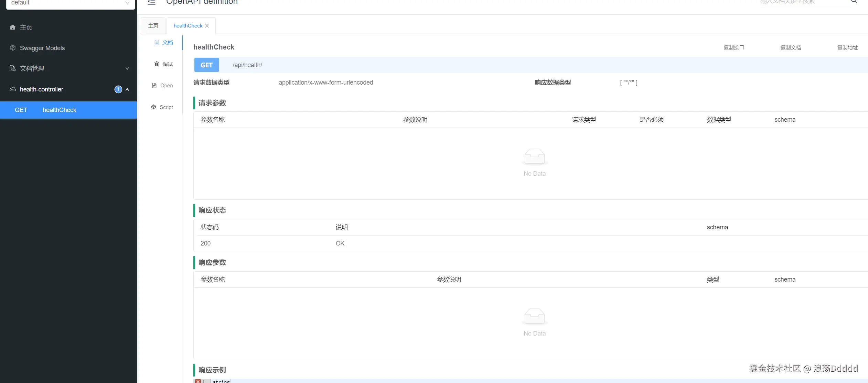Click the home icon in the sidebar
This screenshot has height=383, width=868.
point(13,27)
